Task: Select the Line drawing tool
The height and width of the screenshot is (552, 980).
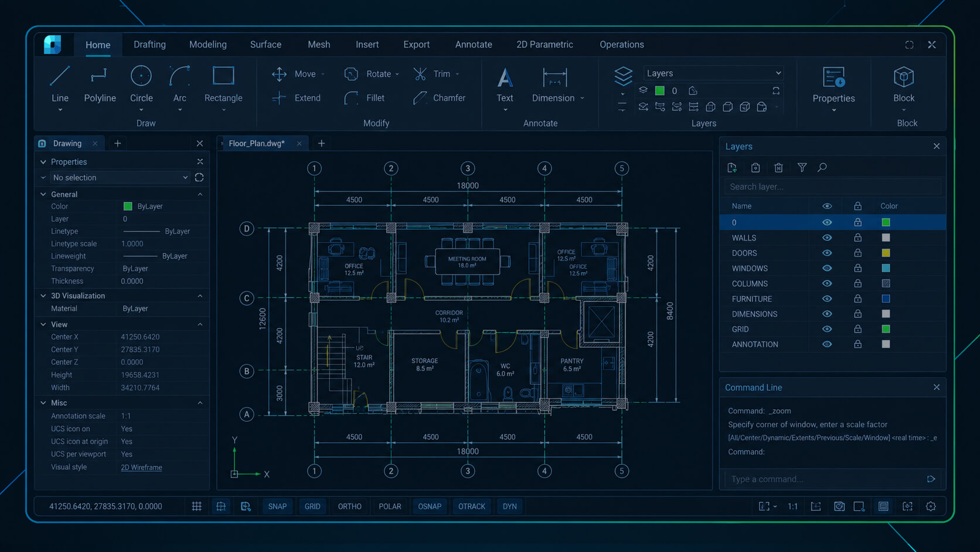Action: pyautogui.click(x=60, y=86)
